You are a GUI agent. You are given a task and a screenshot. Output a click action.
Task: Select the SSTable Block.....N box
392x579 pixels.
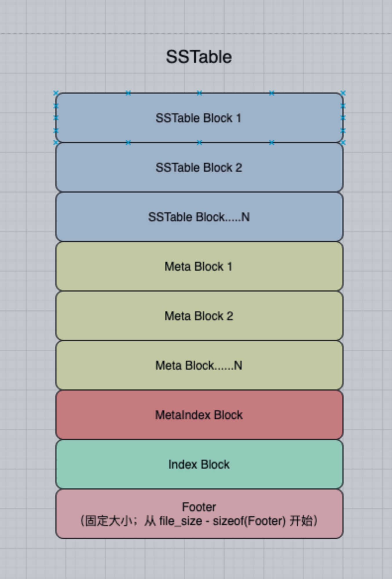[199, 217]
